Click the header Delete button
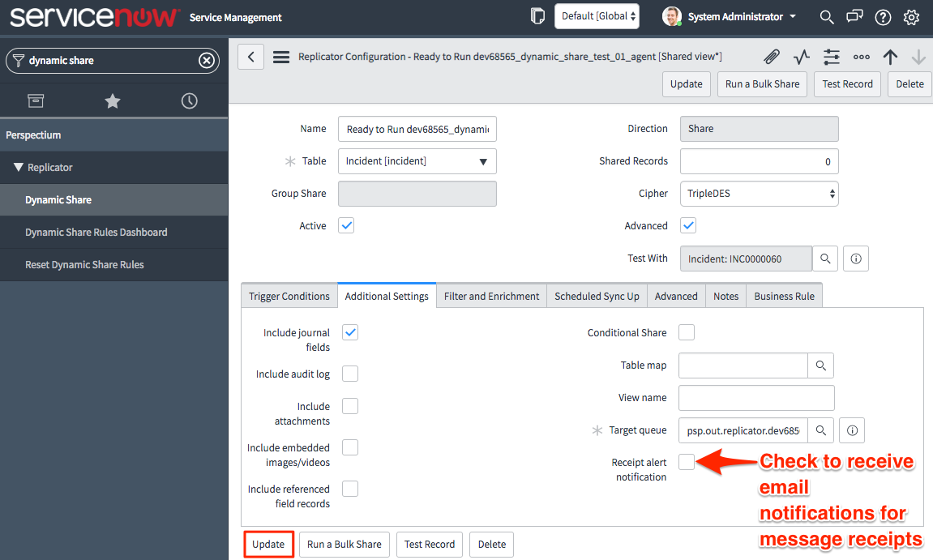The height and width of the screenshot is (560, 933). pyautogui.click(x=909, y=84)
